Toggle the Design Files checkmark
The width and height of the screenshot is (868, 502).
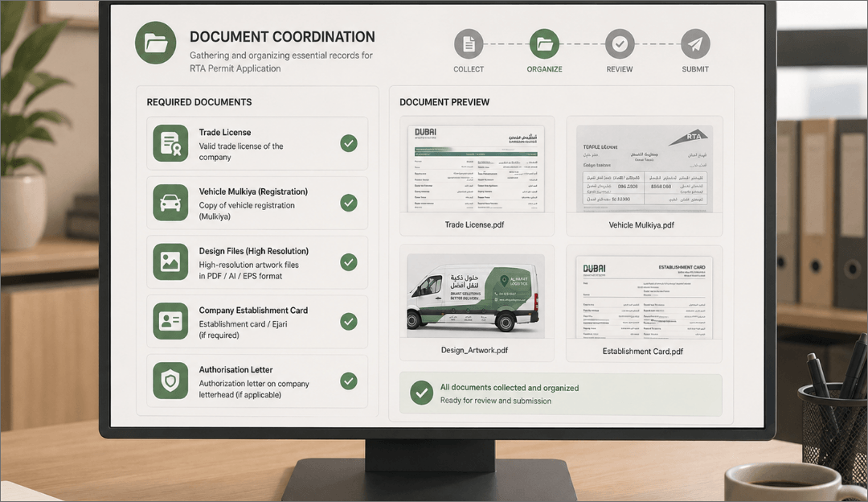pos(349,262)
